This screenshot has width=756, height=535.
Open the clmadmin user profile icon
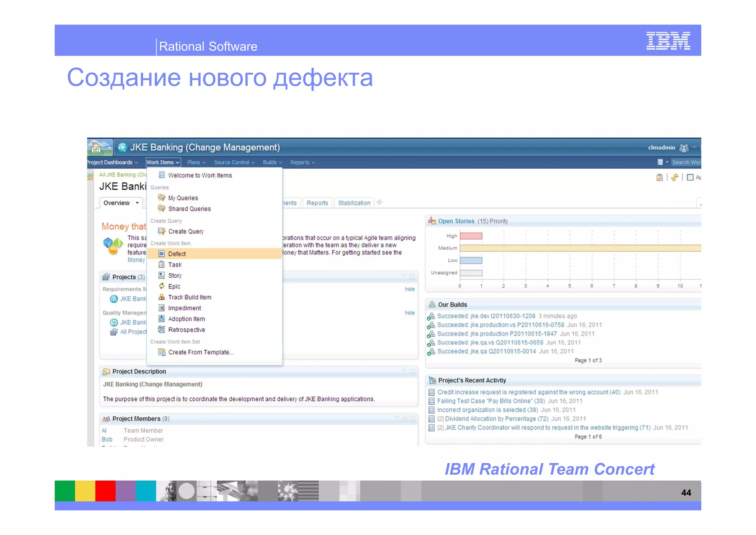684,148
